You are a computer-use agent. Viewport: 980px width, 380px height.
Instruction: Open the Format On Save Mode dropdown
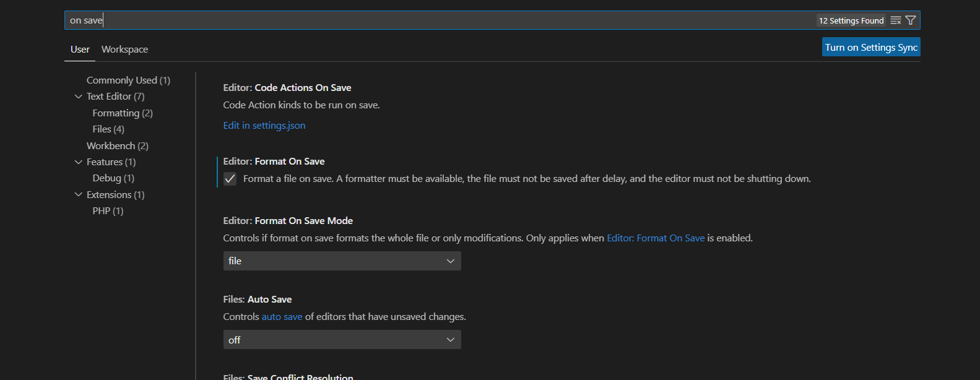(x=342, y=261)
